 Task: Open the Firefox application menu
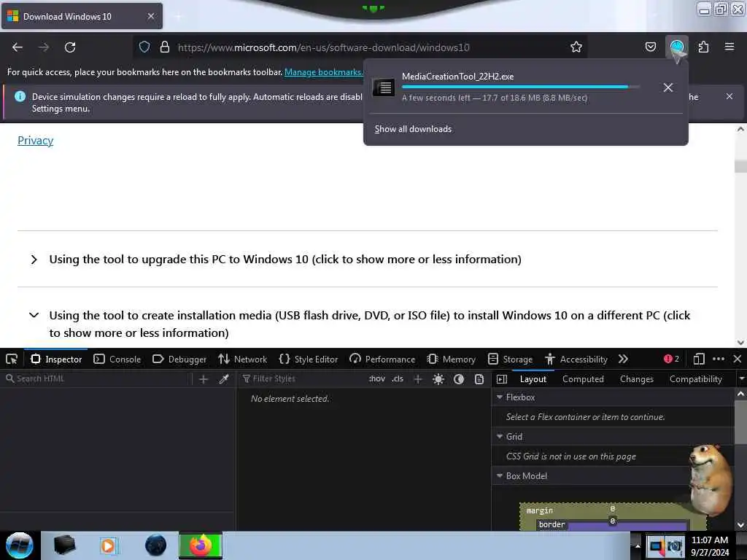[x=729, y=47]
